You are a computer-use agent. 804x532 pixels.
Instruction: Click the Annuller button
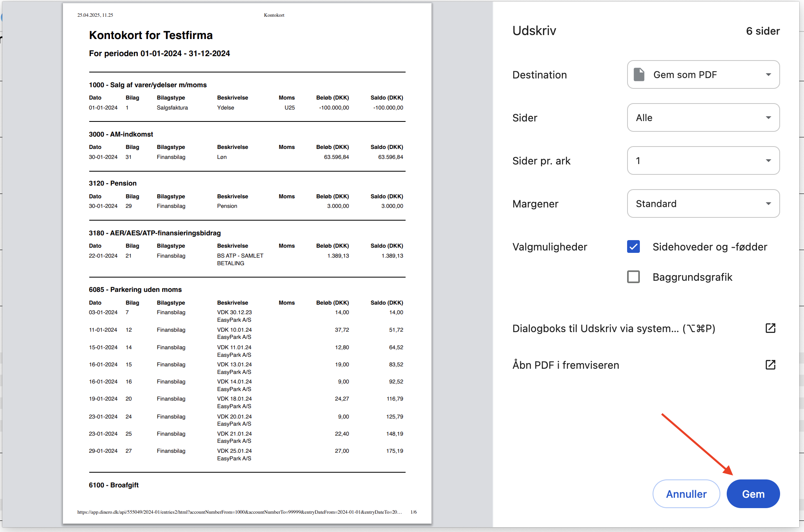click(x=686, y=494)
